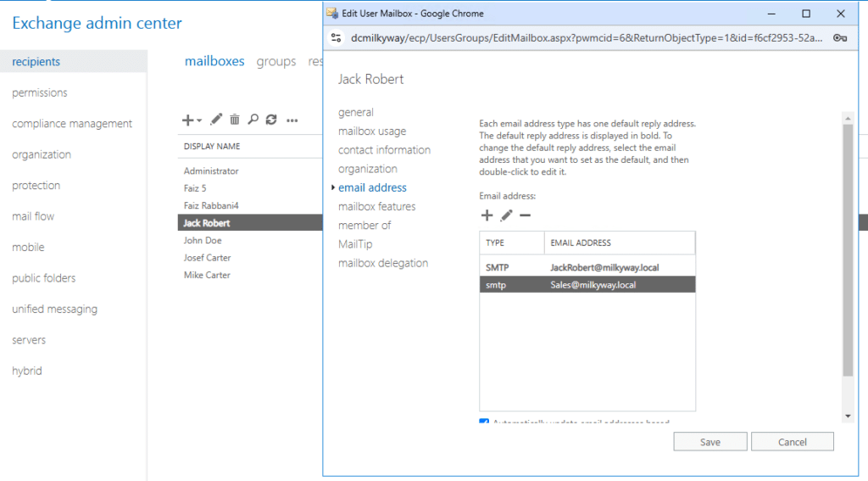Click the URL address bar text
The width and height of the screenshot is (868, 481).
point(587,37)
